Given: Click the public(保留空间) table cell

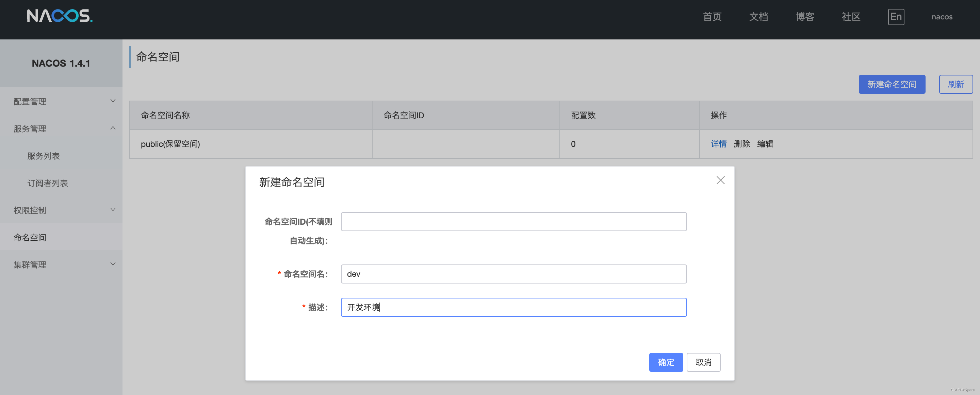Looking at the screenshot, I should coord(251,144).
